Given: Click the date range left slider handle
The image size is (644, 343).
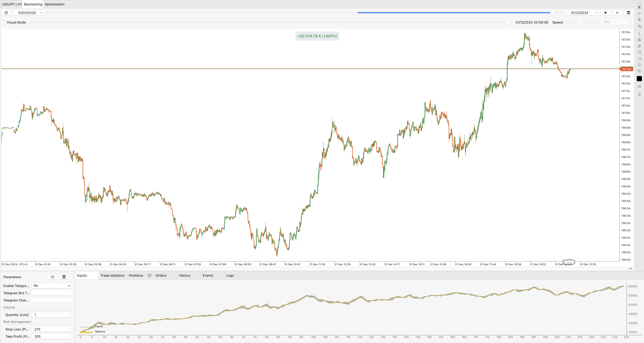Looking at the screenshot, I should pyautogui.click(x=355, y=13).
